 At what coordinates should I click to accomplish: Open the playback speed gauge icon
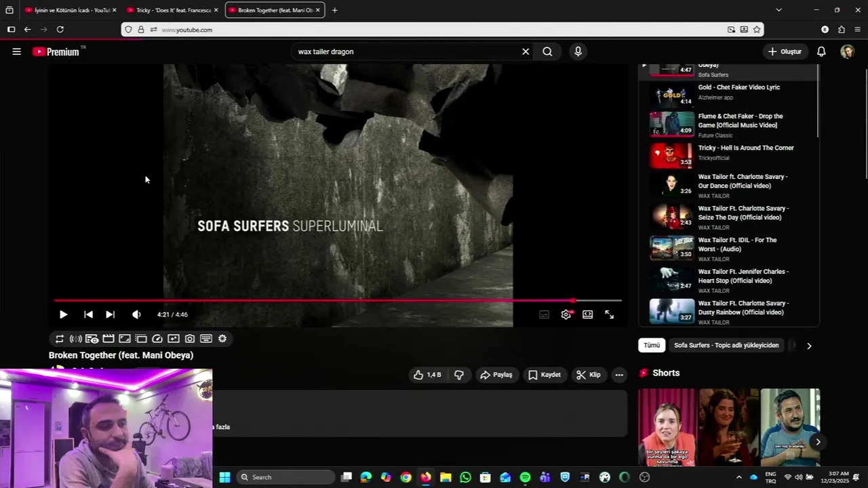click(x=157, y=339)
